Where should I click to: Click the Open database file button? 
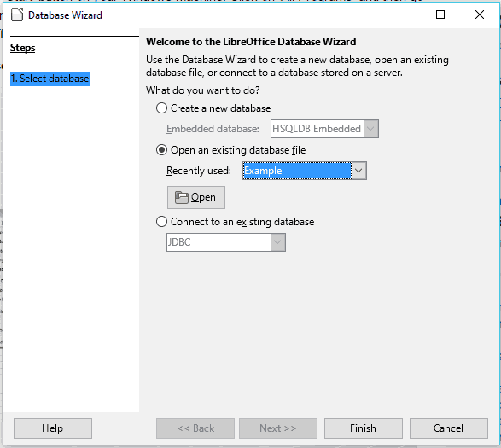click(x=196, y=197)
